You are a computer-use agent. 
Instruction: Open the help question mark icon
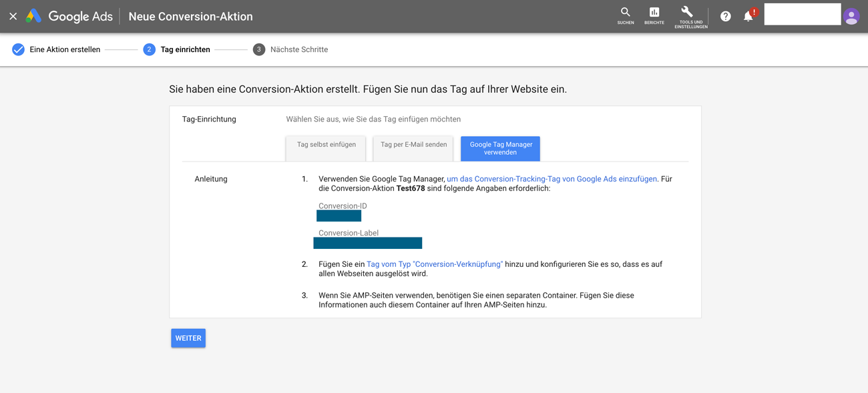pos(726,16)
